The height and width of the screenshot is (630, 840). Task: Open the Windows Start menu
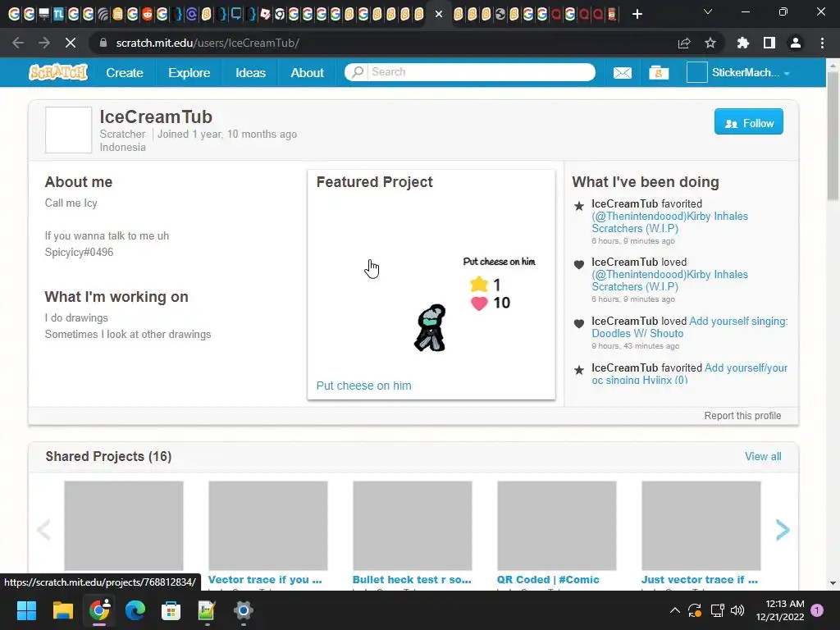coord(26,610)
